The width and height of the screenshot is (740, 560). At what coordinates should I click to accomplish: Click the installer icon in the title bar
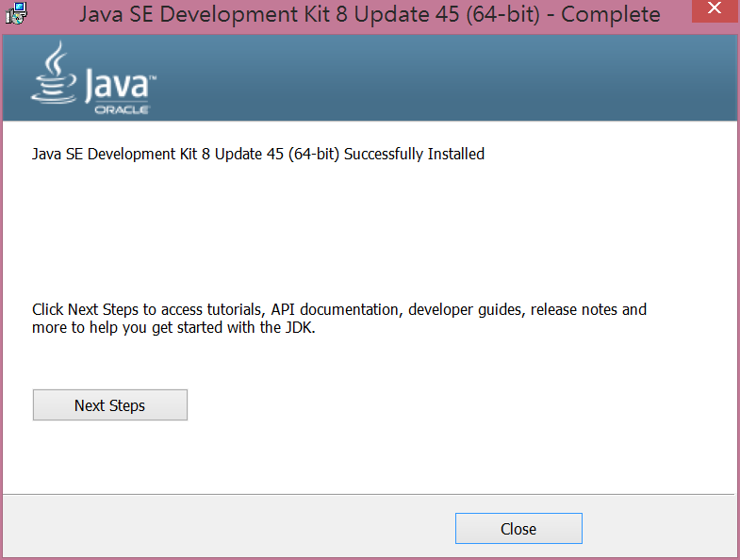[15, 14]
